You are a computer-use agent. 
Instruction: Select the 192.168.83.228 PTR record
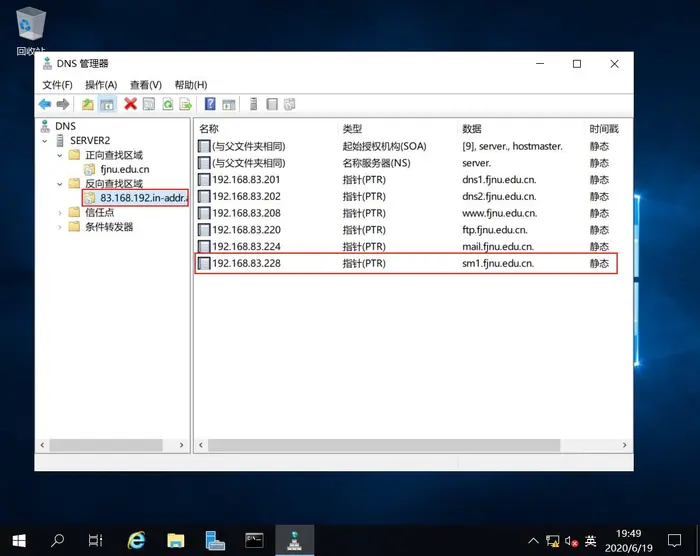406,263
